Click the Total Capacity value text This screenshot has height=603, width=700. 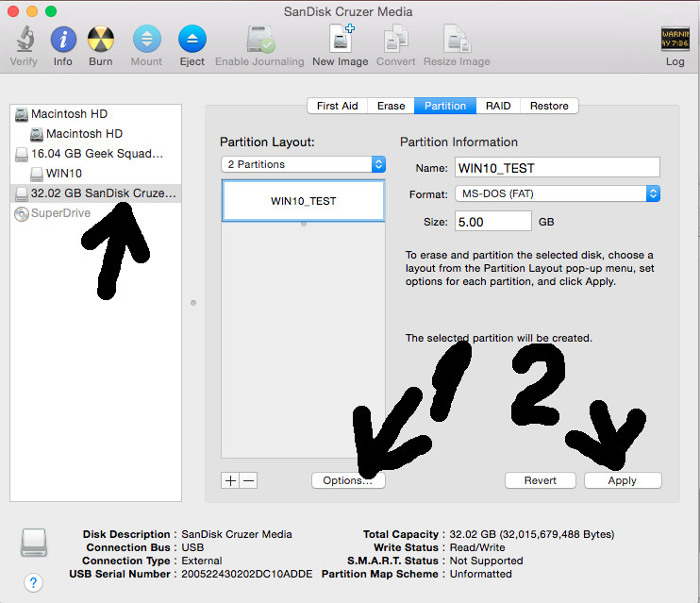532,534
